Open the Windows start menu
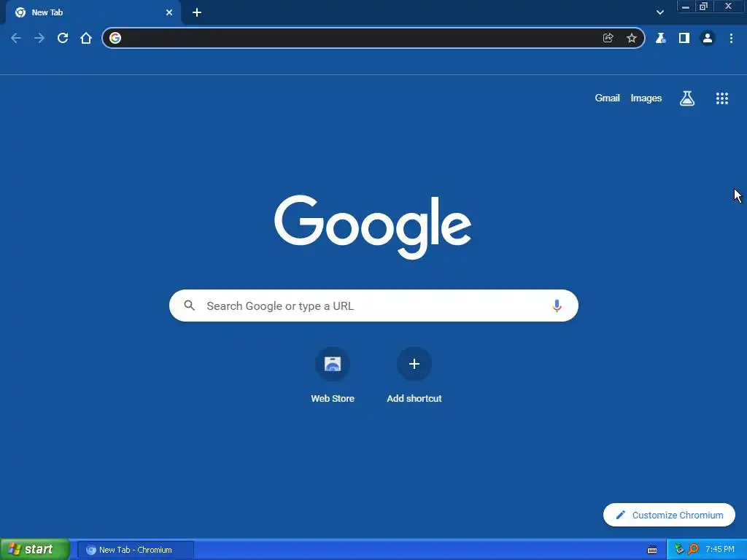The image size is (747, 560). click(x=35, y=550)
